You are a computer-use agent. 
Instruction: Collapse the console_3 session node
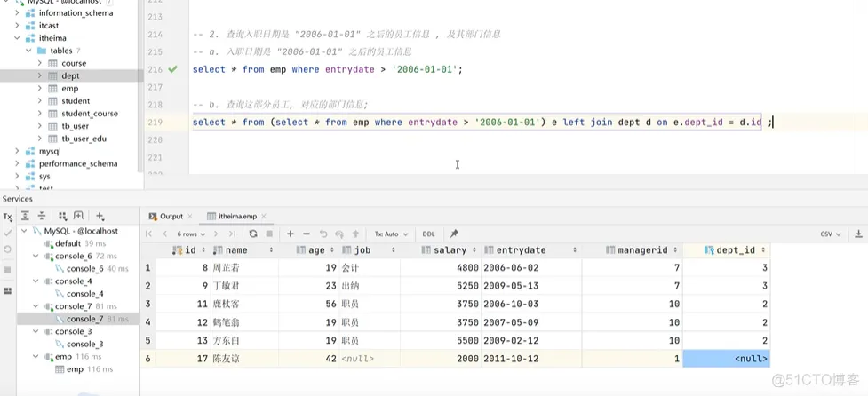click(36, 331)
